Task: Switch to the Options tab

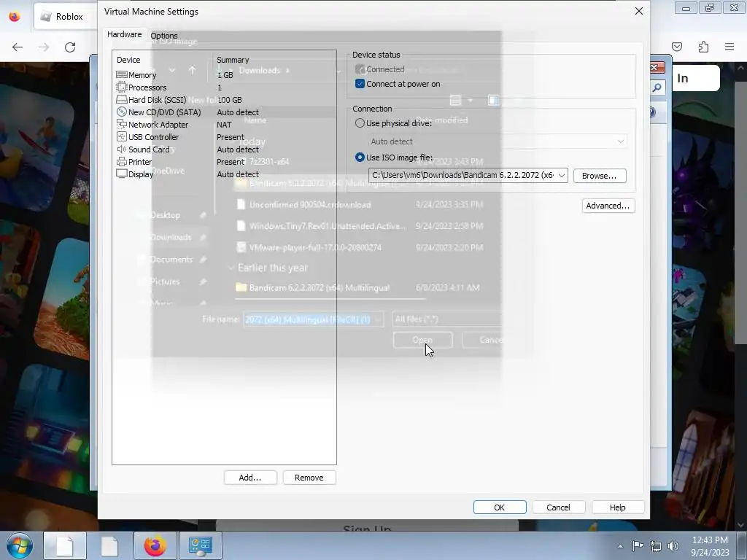Action: click(164, 36)
